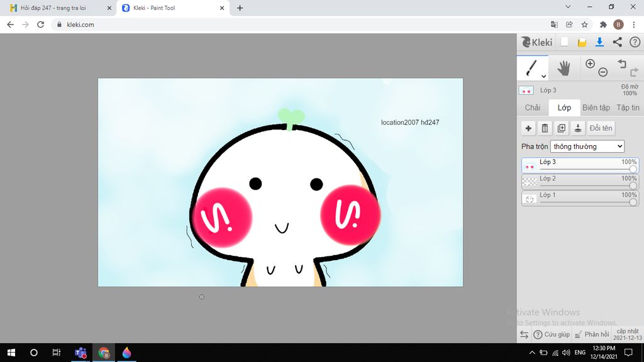
Task: Open a new browser tab
Action: [240, 8]
